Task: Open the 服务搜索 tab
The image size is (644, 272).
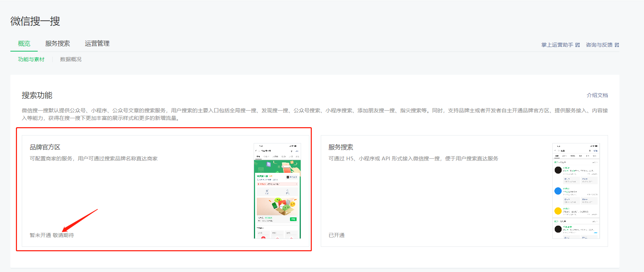Action: pos(57,44)
